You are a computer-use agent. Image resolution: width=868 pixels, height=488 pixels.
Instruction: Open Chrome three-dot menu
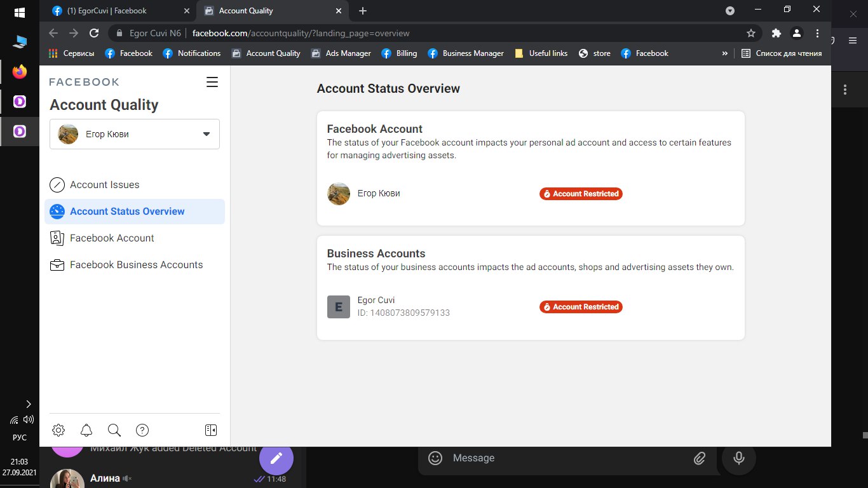[818, 33]
